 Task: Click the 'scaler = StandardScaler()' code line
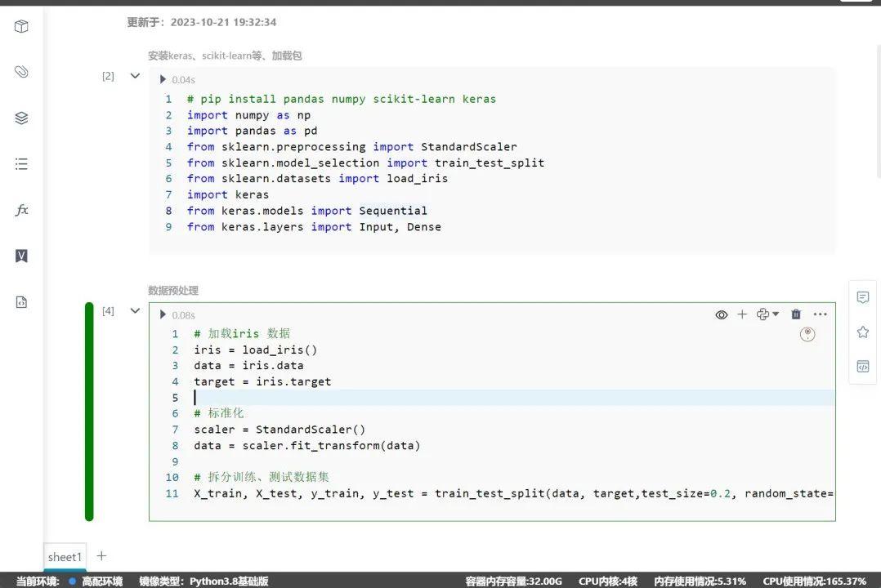pos(280,430)
